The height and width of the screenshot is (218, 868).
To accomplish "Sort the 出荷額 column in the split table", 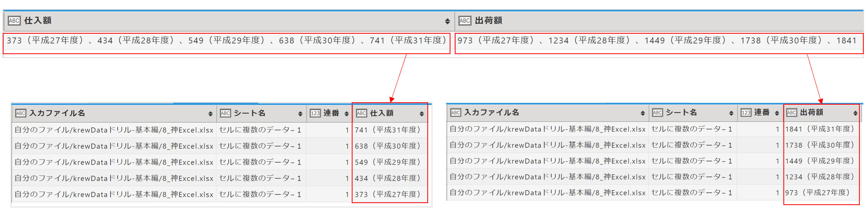I will (x=855, y=113).
